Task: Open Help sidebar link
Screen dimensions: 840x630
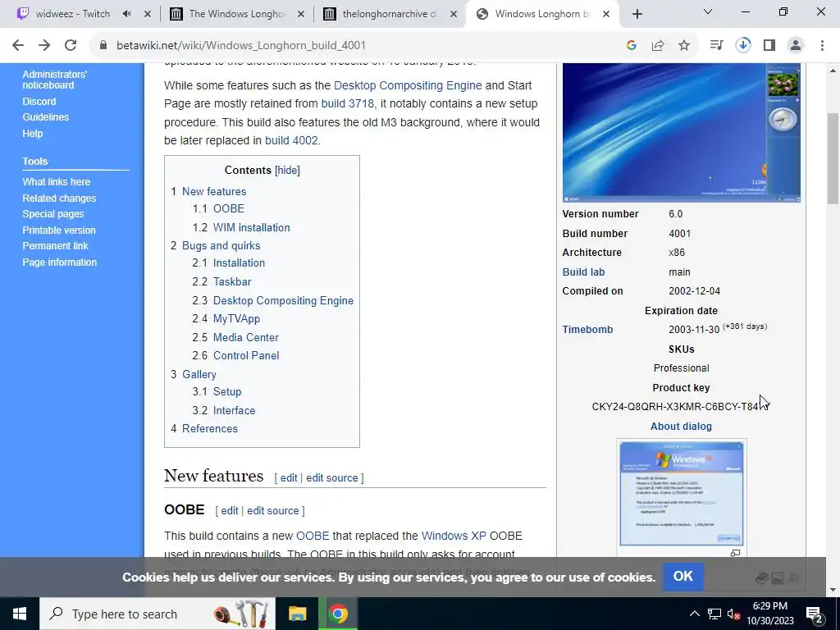Action: tap(32, 134)
